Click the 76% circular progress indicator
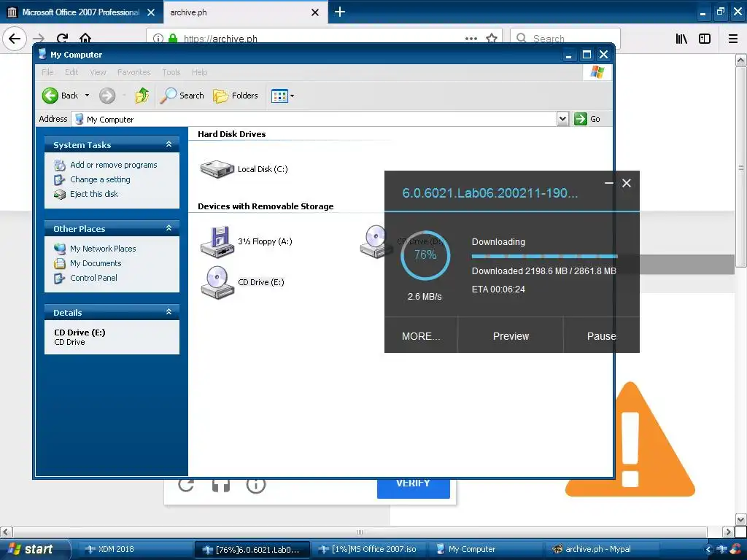Image resolution: width=747 pixels, height=560 pixels. [x=425, y=255]
